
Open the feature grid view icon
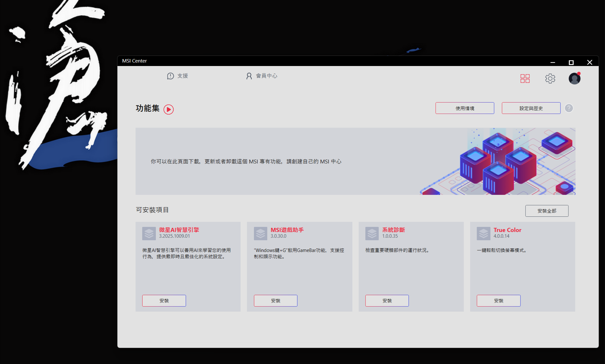[x=525, y=78]
